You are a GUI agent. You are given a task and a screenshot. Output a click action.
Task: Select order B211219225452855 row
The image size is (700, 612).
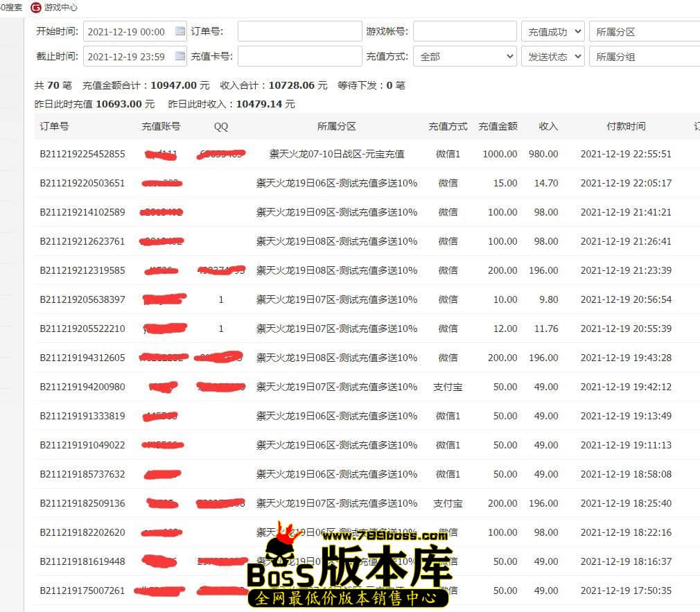coord(82,154)
